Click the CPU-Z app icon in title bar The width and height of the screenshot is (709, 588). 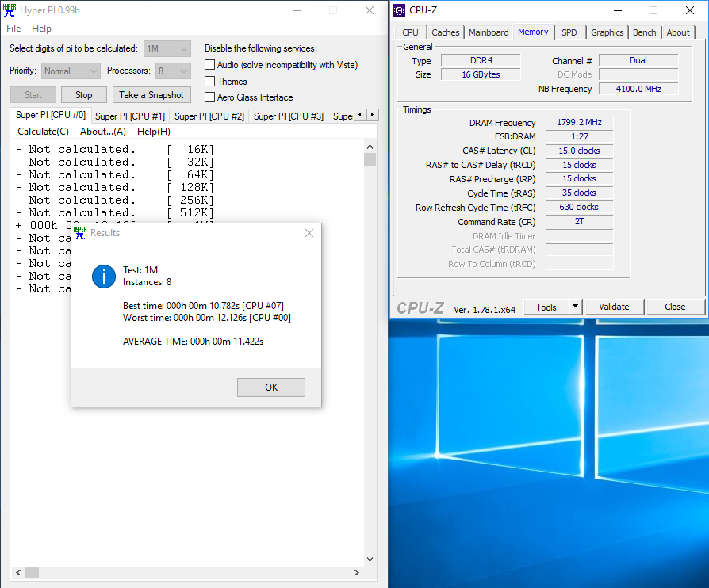tap(399, 10)
